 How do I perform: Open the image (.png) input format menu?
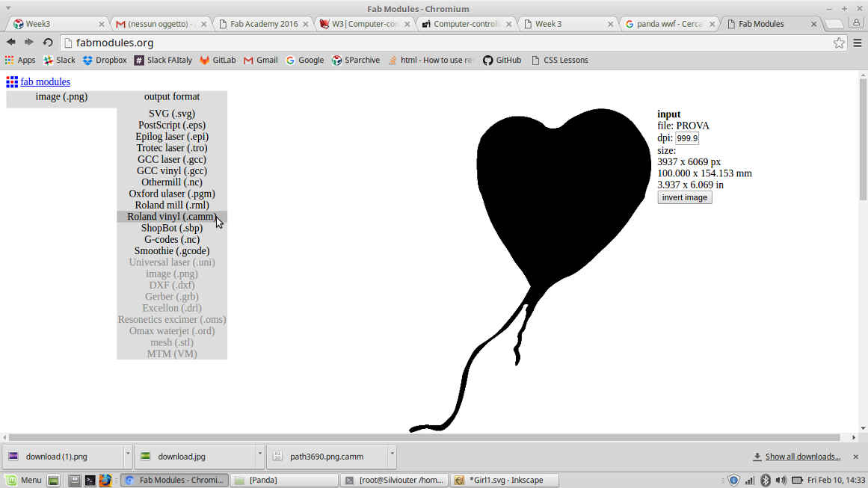tap(61, 97)
